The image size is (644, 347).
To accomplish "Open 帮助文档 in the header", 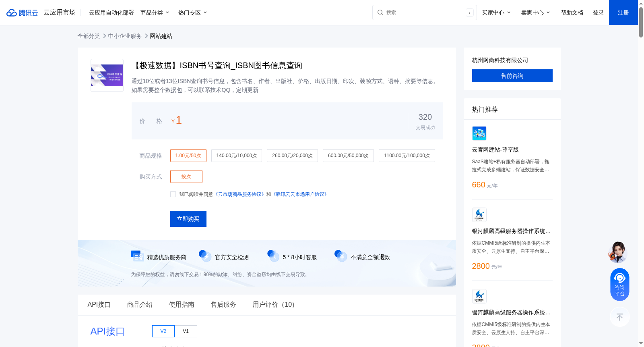I will (x=572, y=12).
